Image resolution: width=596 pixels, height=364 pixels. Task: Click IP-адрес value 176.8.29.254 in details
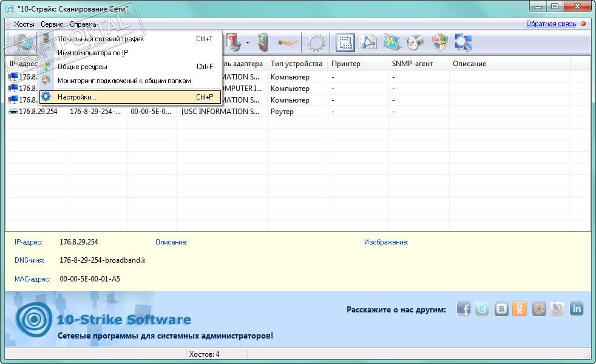(x=79, y=242)
